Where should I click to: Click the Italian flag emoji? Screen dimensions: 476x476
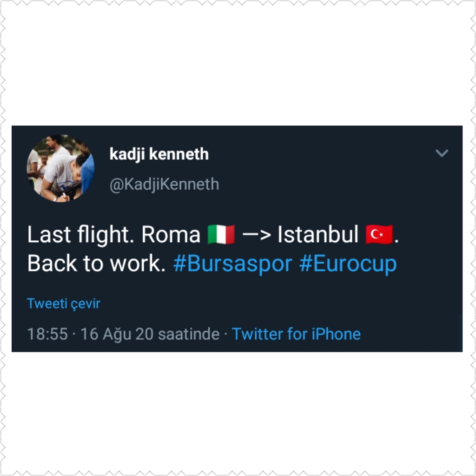click(x=221, y=235)
